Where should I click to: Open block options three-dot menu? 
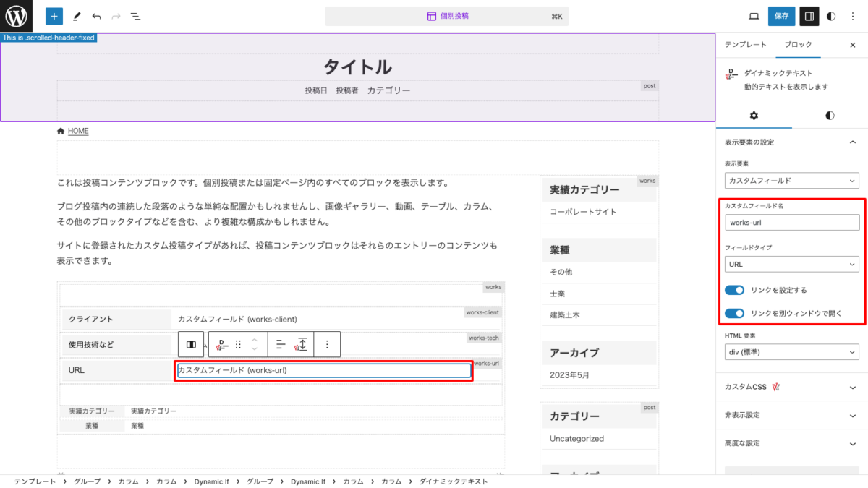tap(327, 345)
